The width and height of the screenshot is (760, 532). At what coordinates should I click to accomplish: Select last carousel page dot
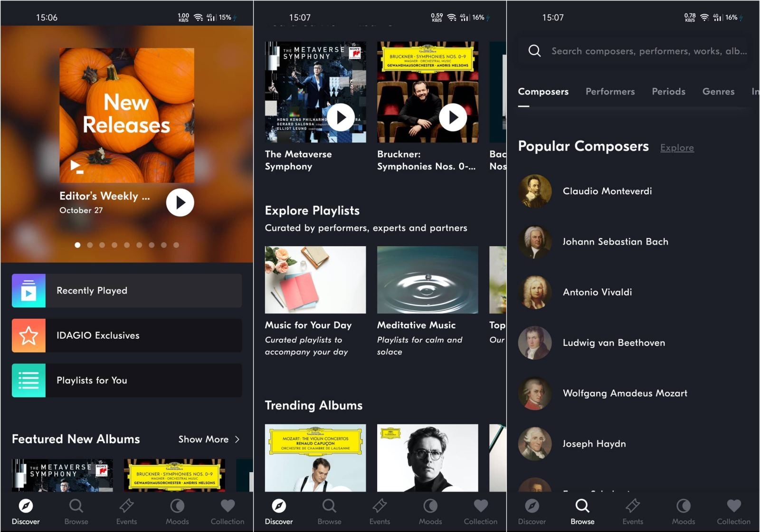click(x=176, y=245)
